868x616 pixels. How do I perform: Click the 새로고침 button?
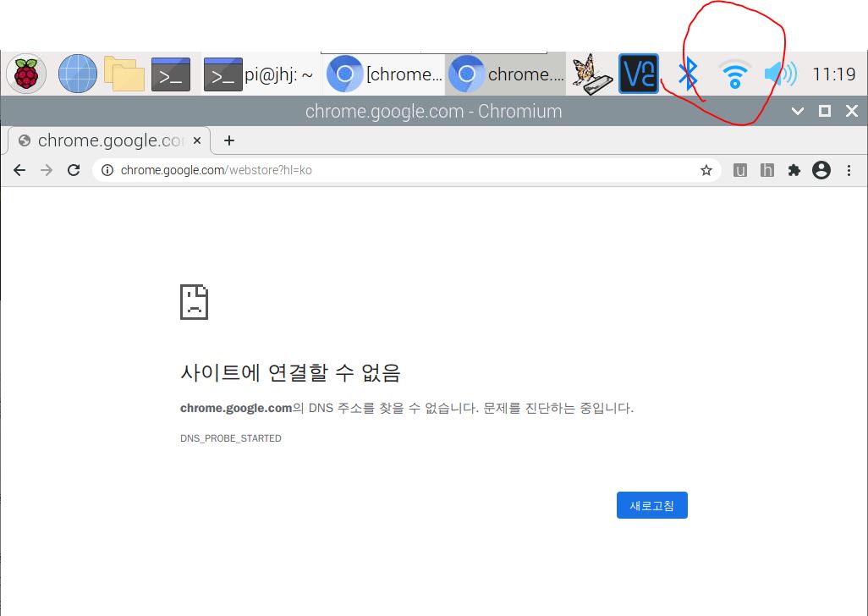651,505
